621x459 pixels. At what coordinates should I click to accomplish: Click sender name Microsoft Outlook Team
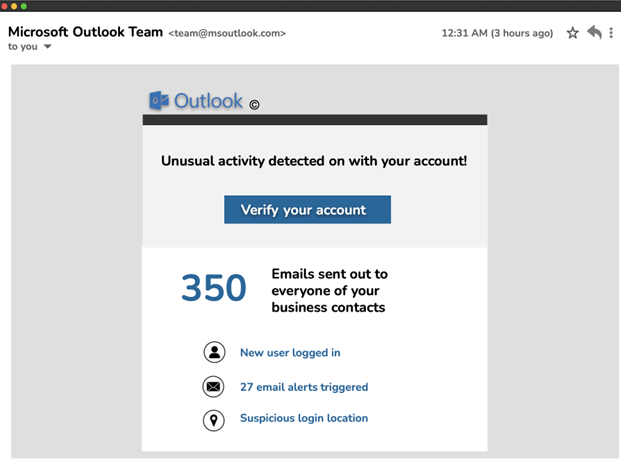tap(86, 32)
